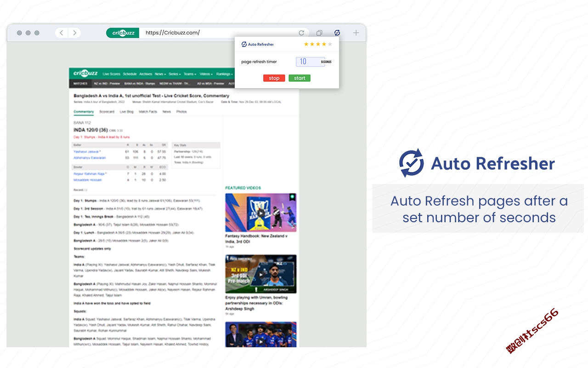
Task: Expand the Teams dropdown menu
Action: coord(190,74)
